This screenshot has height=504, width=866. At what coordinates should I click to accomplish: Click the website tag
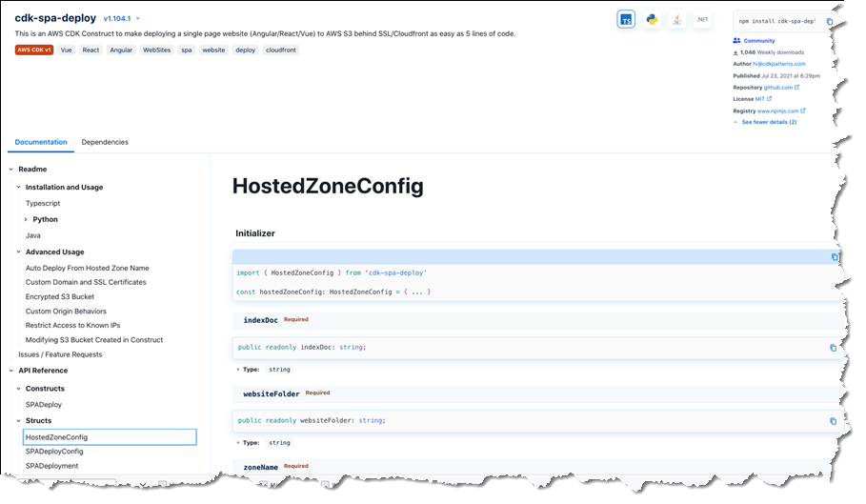[x=213, y=50]
